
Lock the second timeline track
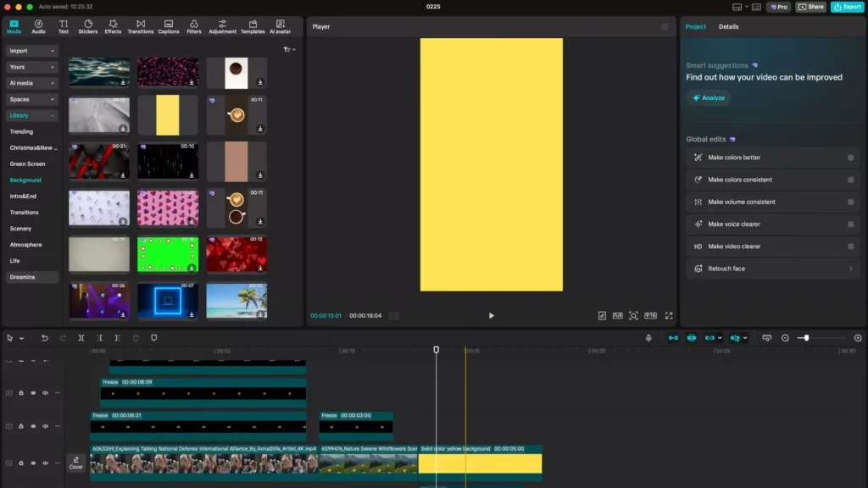(21, 392)
